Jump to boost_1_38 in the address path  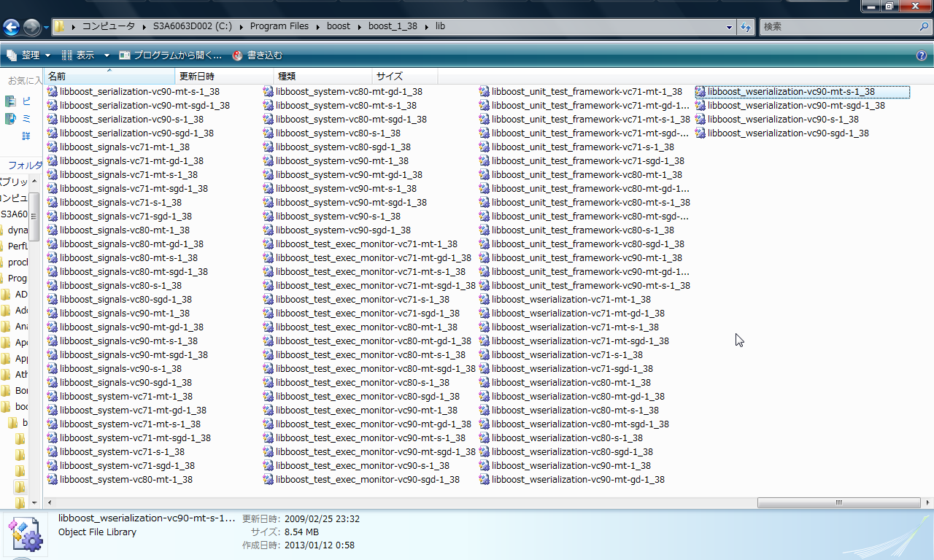[393, 26]
